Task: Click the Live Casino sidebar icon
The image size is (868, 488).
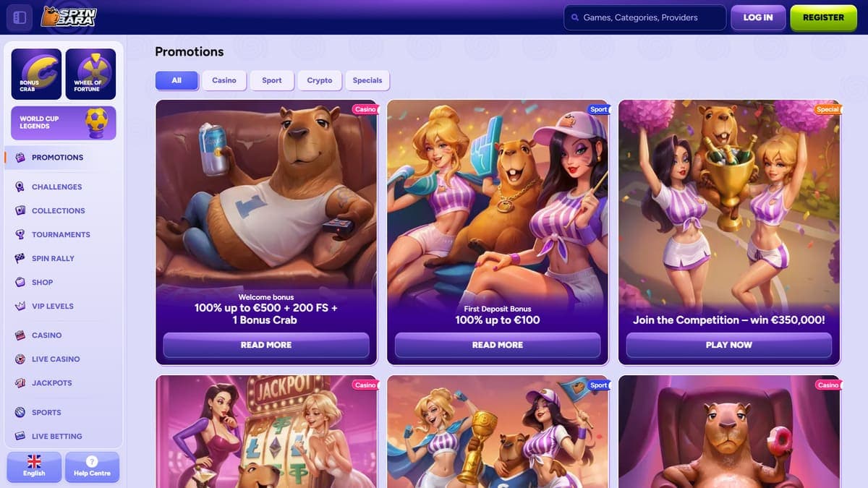Action: (20, 359)
